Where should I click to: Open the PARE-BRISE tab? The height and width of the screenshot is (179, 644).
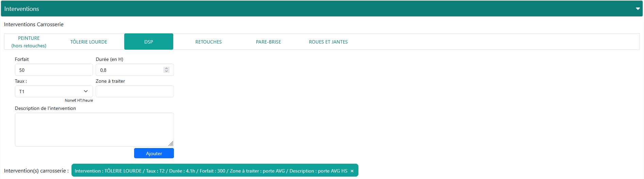268,42
